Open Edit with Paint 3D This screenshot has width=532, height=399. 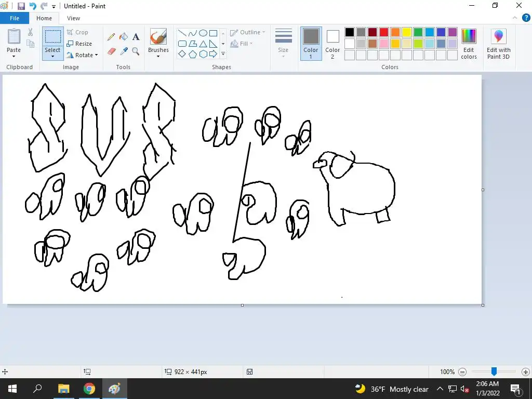pos(498,44)
